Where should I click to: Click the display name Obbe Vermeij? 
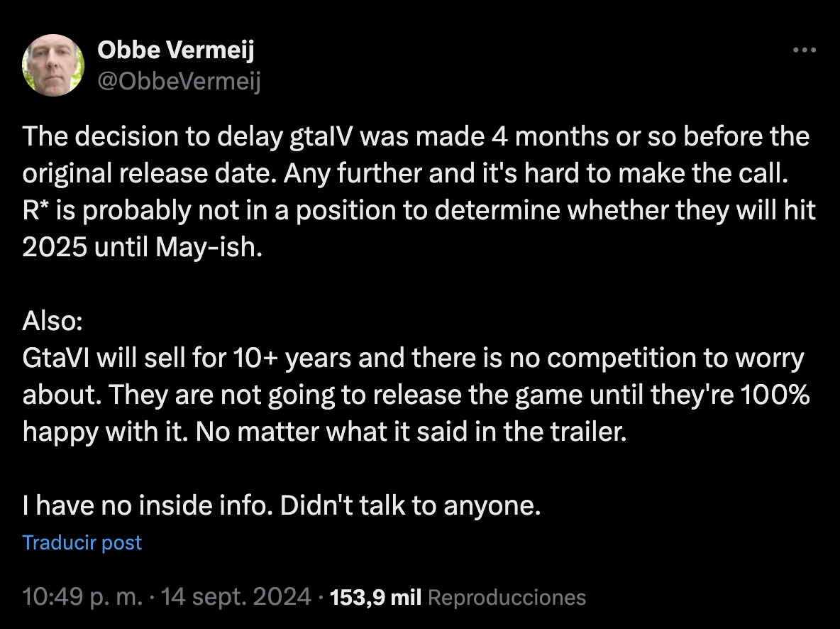coord(176,50)
